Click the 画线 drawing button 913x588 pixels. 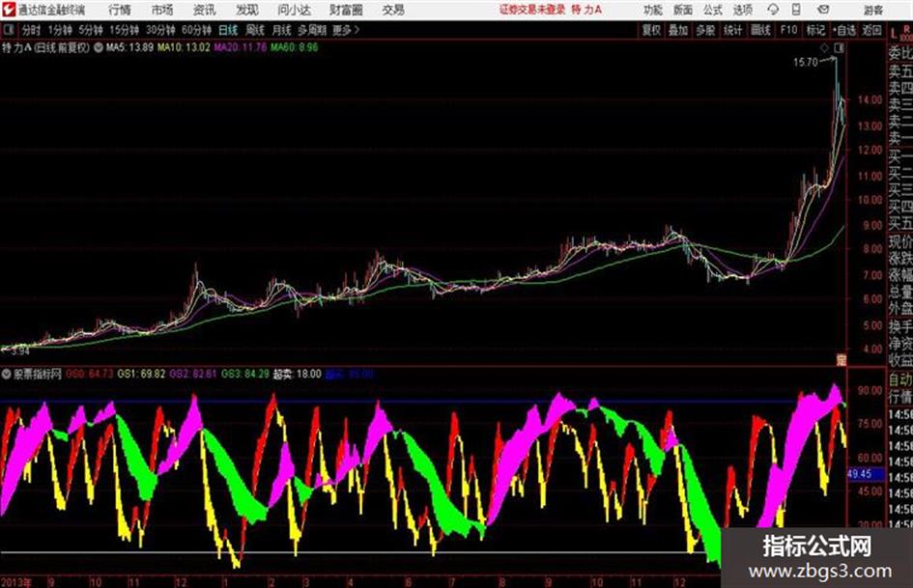pyautogui.click(x=760, y=30)
